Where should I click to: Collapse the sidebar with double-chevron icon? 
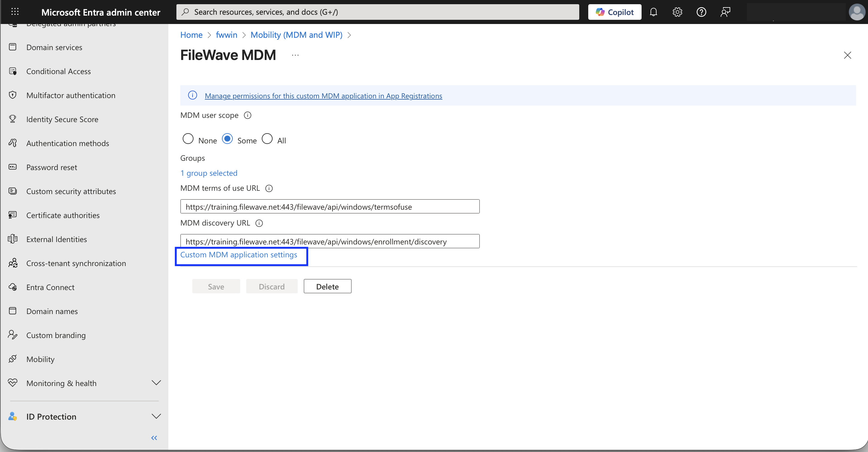pyautogui.click(x=154, y=438)
